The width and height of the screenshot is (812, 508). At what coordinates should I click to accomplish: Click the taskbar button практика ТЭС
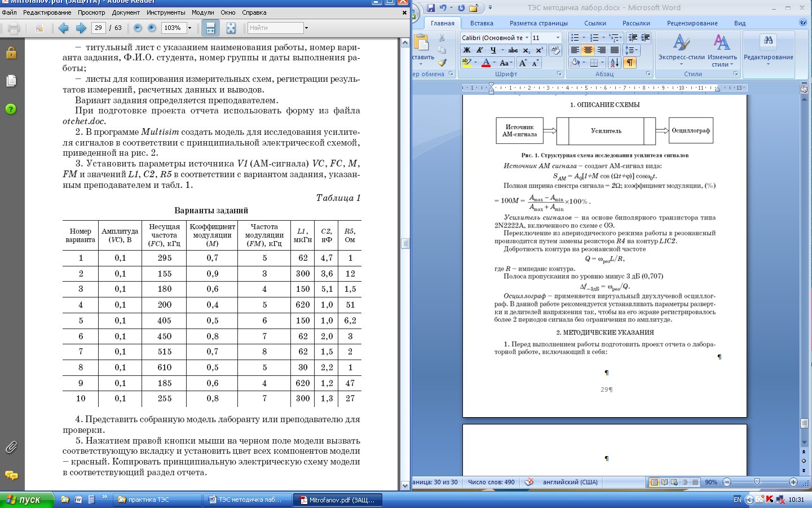pos(158,500)
